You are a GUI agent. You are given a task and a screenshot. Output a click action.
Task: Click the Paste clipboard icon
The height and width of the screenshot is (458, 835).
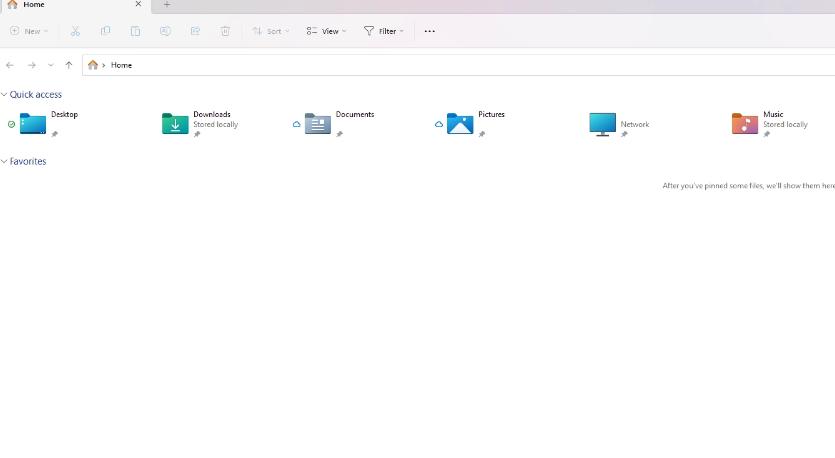pyautogui.click(x=135, y=31)
